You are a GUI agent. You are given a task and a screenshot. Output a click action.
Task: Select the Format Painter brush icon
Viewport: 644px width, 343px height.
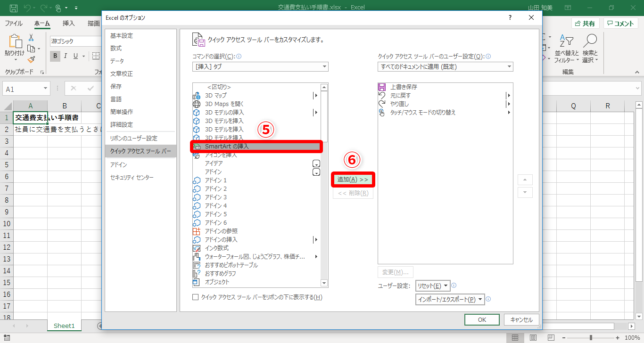pos(31,59)
